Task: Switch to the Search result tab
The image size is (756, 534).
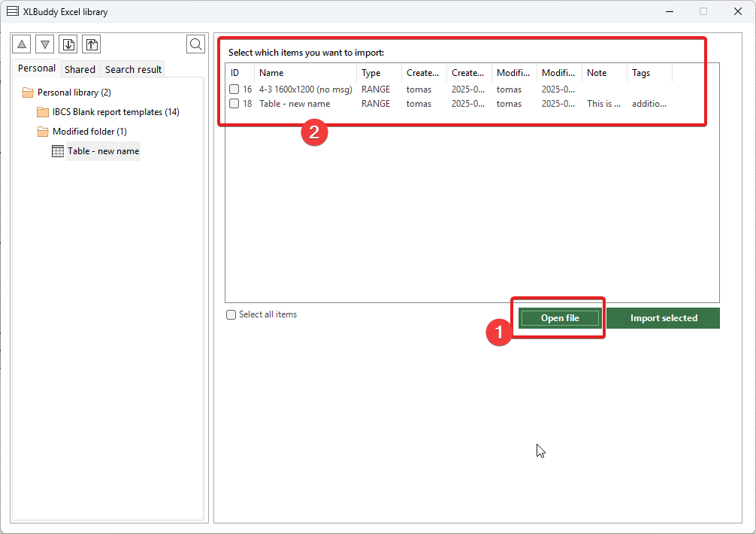Action: (133, 69)
